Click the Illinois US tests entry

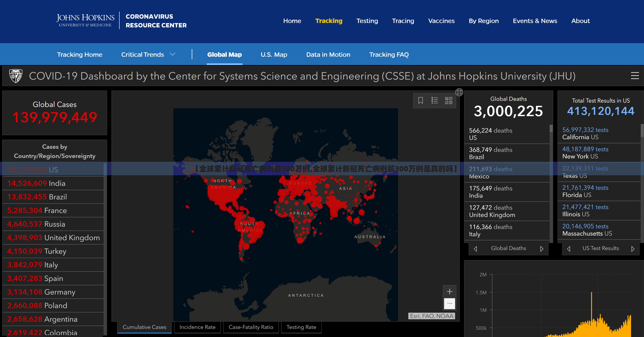[599, 210]
